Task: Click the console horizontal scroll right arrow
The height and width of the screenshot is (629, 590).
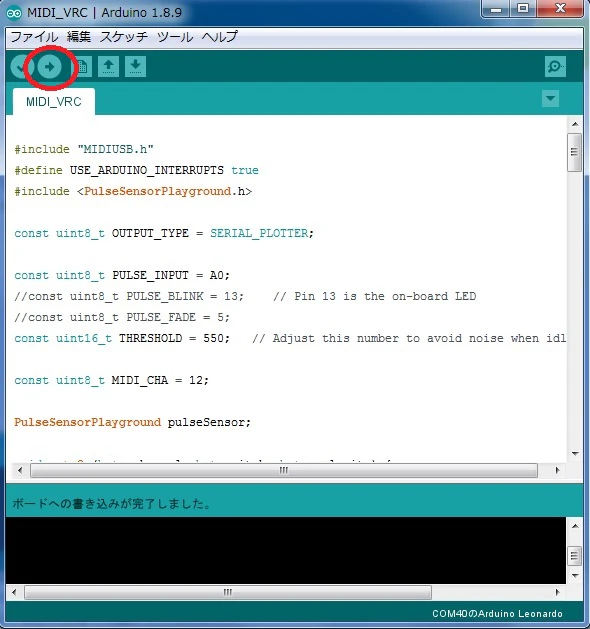Action: (x=557, y=592)
